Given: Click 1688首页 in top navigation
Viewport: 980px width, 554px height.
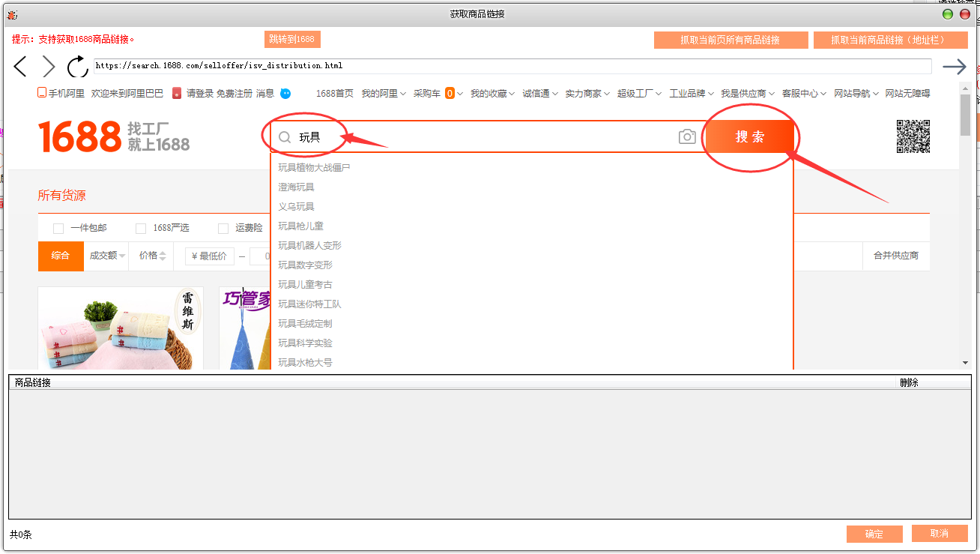Looking at the screenshot, I should pos(335,94).
